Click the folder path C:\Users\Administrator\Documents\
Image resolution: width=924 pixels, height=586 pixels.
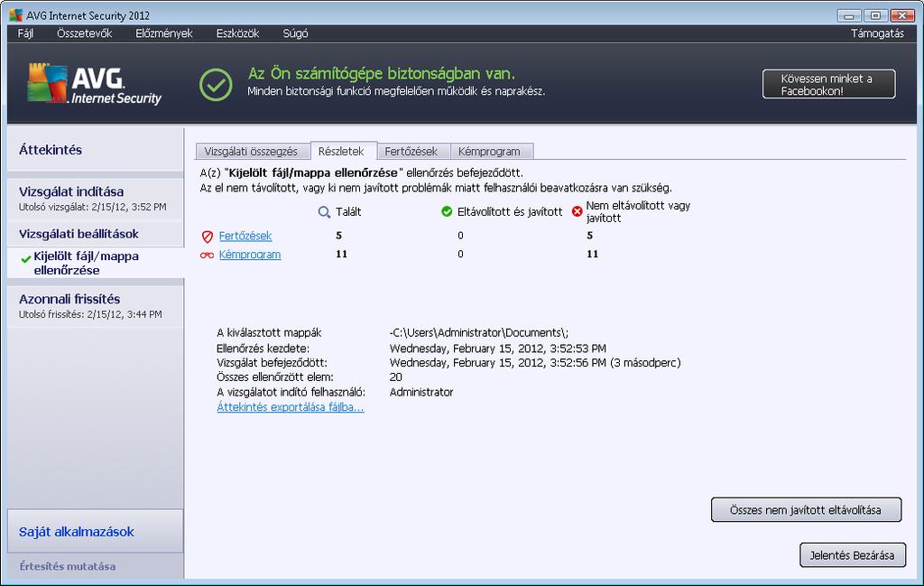pos(479,333)
